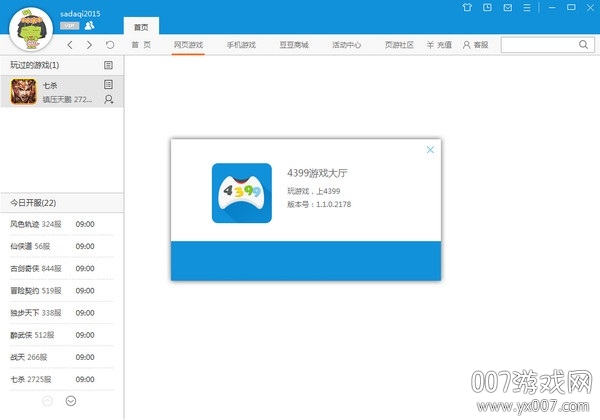The image size is (600, 420).
Task: Click the 4399 logo in the dialog
Action: pyautogui.click(x=242, y=193)
